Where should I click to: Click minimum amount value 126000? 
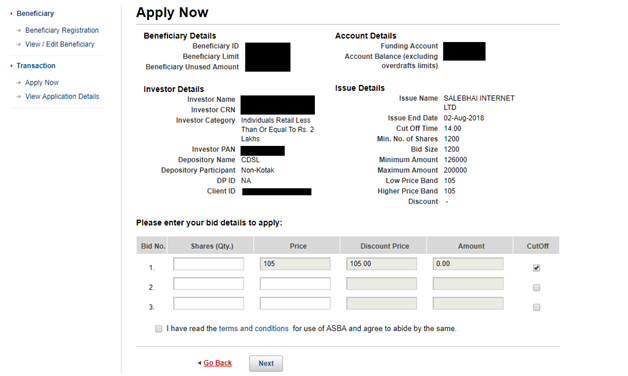click(x=455, y=160)
